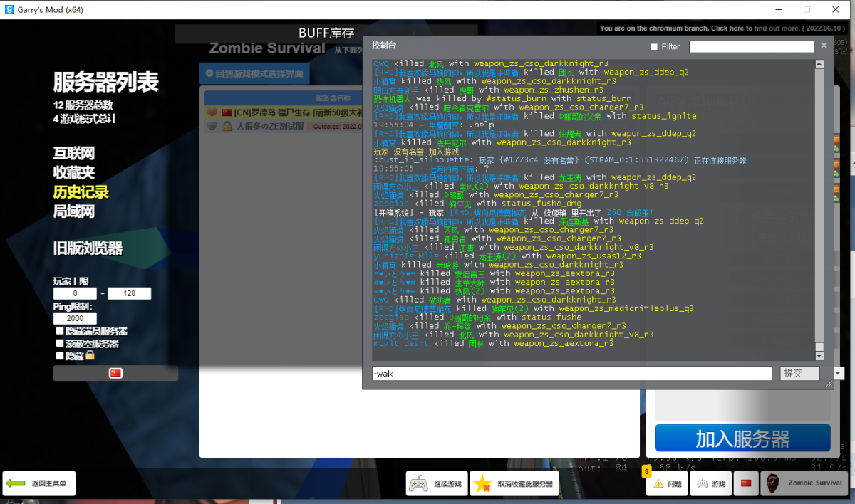Click lock icon on 人很多のZE测试服 row
The image size is (855, 504).
pyautogui.click(x=227, y=126)
